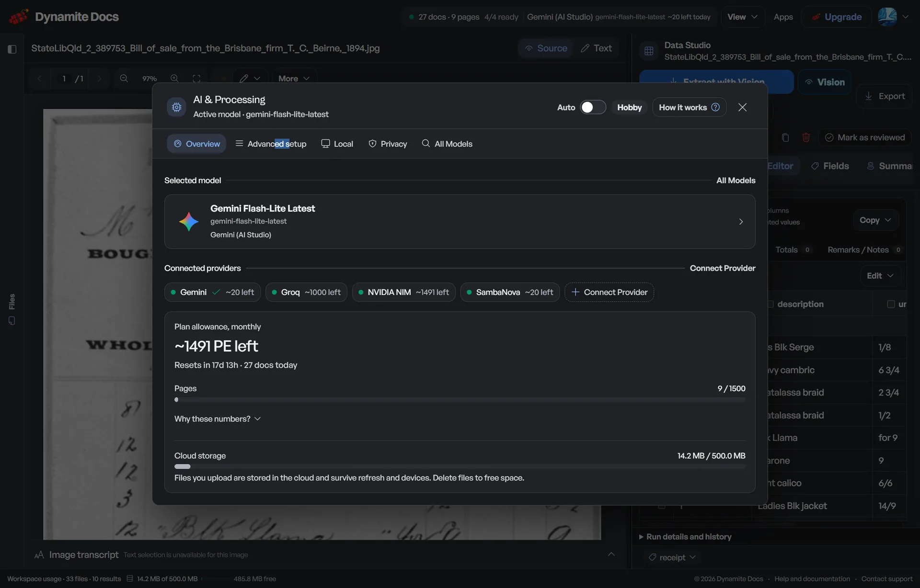Image resolution: width=920 pixels, height=588 pixels.
Task: Click the Connect Provider dashed button
Action: [609, 292]
